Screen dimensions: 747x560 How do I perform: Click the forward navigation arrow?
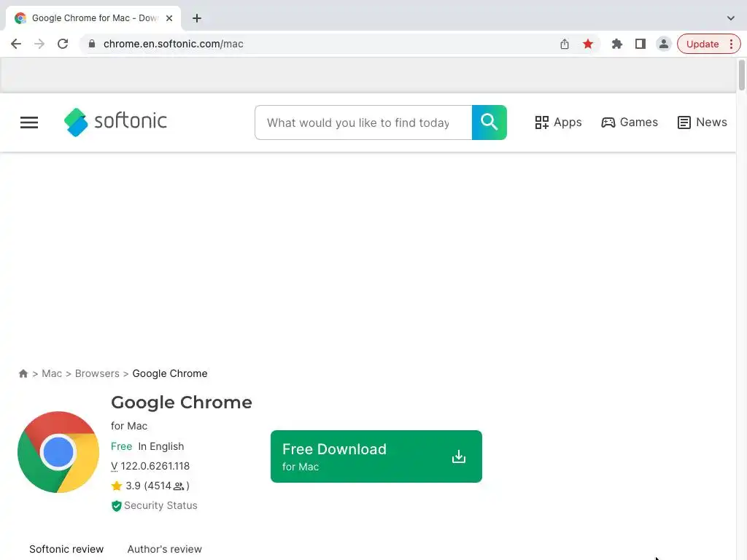pos(39,44)
